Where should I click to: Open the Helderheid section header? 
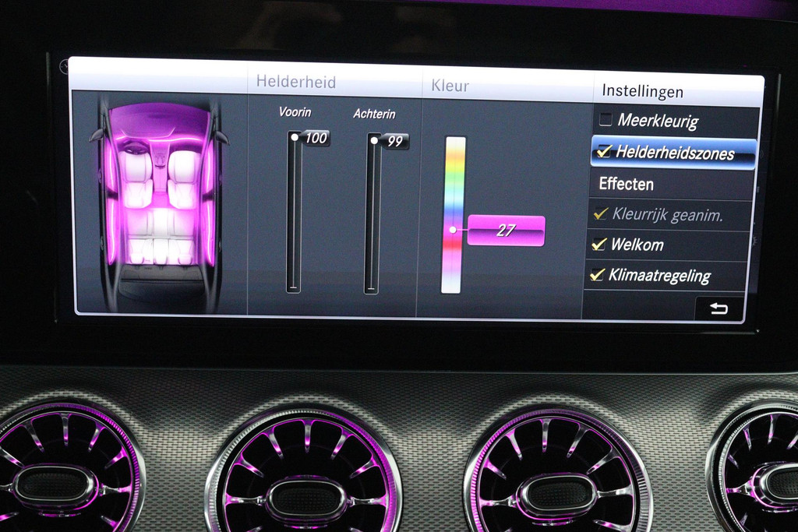(x=295, y=82)
